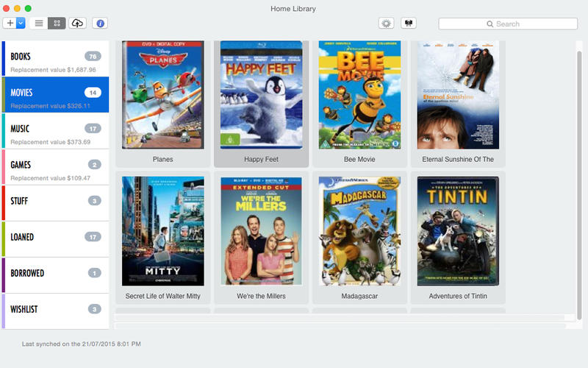
Task: Click the 'Happy Feet' title text
Action: click(x=261, y=159)
